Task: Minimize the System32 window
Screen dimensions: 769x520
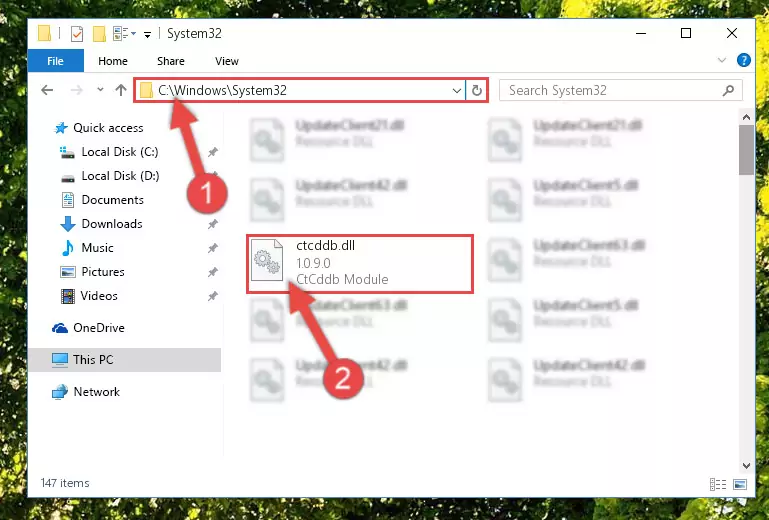Action: [641, 33]
